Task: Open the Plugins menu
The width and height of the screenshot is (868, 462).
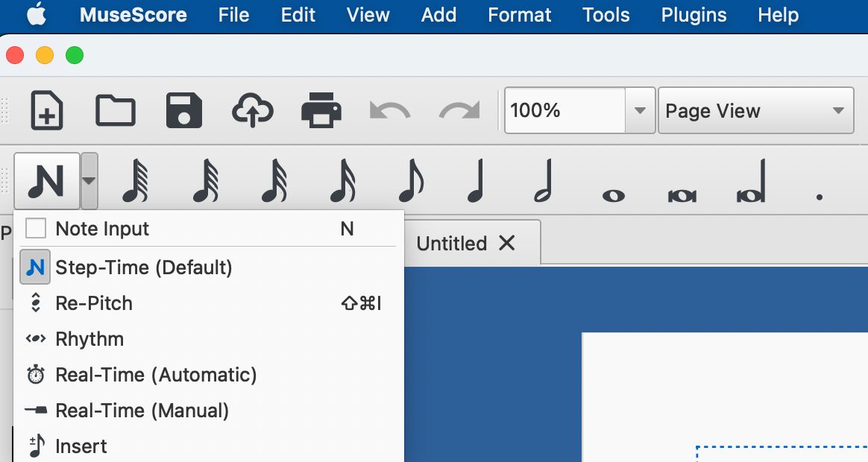Action: pyautogui.click(x=694, y=15)
